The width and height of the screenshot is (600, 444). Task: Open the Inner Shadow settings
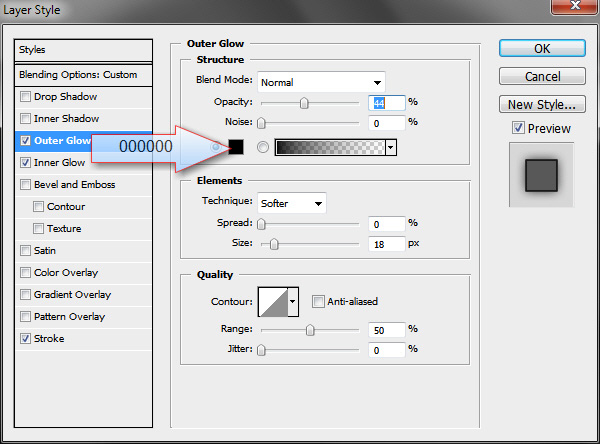pos(67,118)
